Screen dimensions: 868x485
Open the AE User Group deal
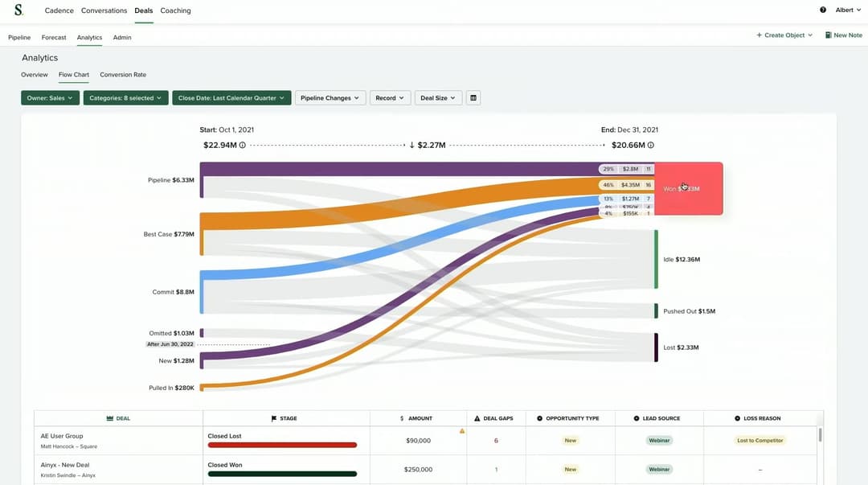point(61,436)
